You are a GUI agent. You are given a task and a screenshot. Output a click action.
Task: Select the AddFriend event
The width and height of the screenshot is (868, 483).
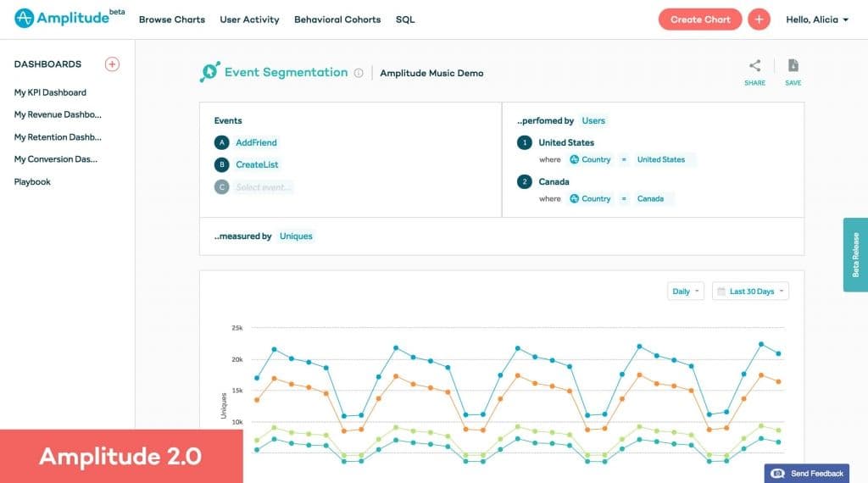(256, 143)
